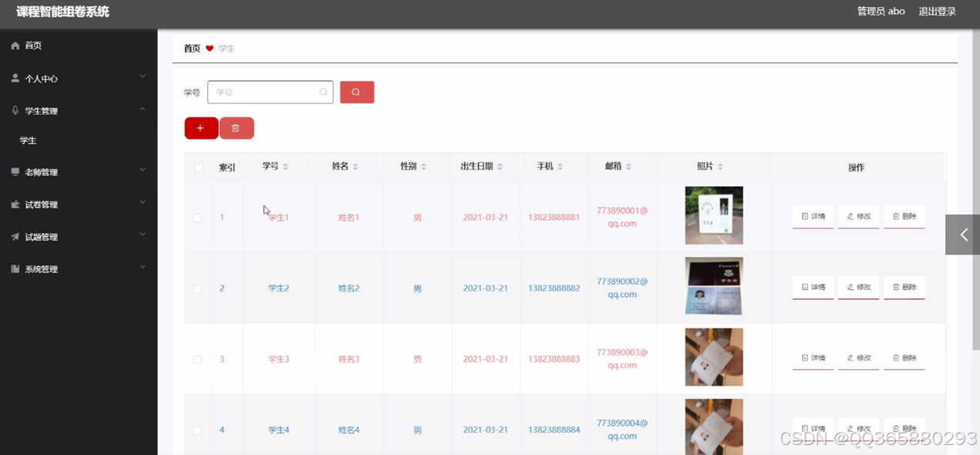Click the icon beside 试卷管理
Viewport: 980px width, 455px height.
tap(15, 204)
